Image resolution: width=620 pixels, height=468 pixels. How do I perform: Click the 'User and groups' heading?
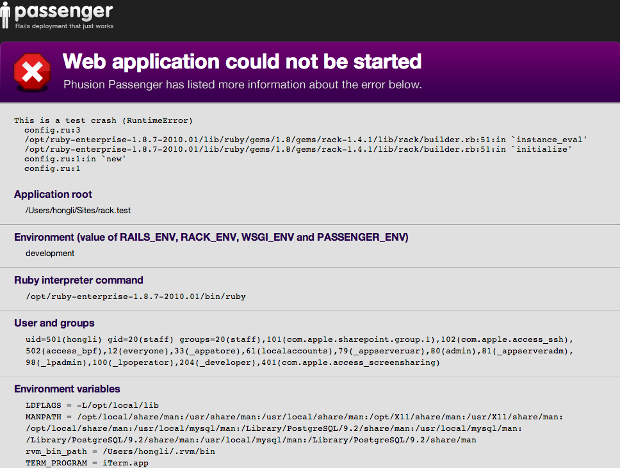point(54,323)
